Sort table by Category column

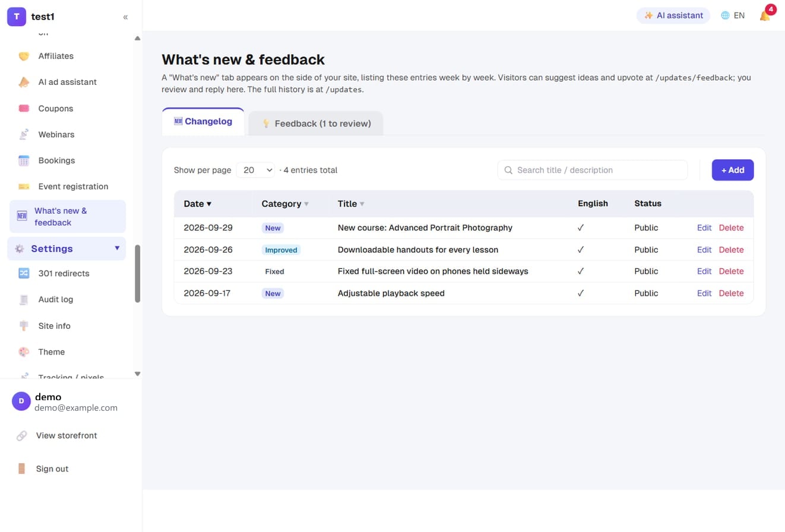(x=285, y=204)
